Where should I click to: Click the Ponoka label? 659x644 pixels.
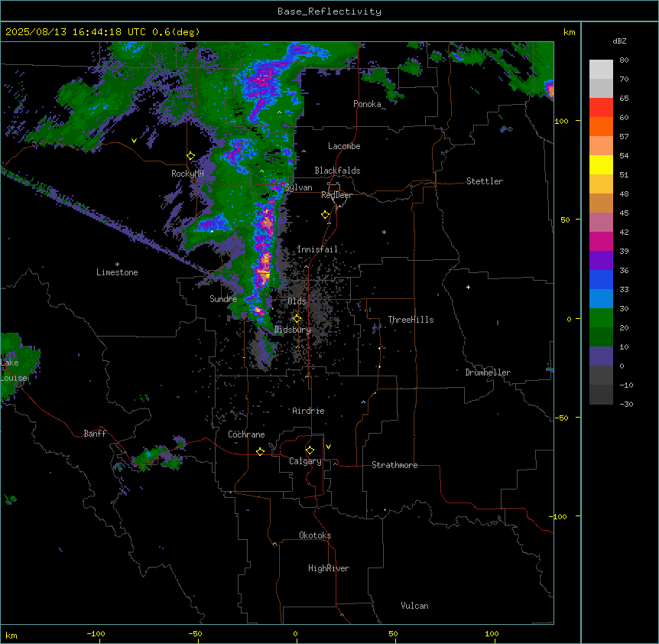pos(367,104)
